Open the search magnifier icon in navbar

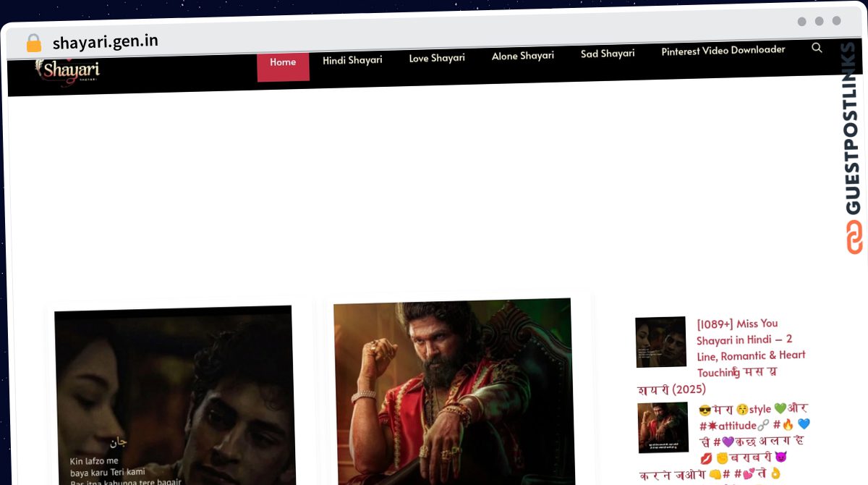(817, 48)
